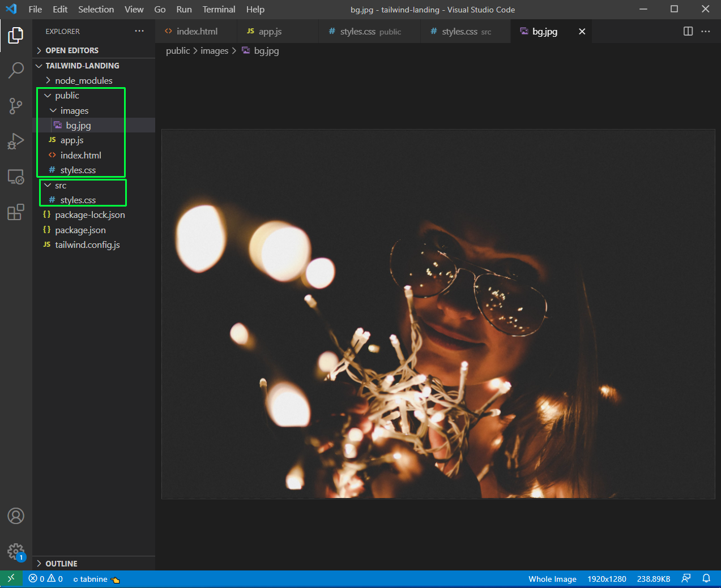Open the File menu
This screenshot has width=721, height=588.
coord(35,9)
